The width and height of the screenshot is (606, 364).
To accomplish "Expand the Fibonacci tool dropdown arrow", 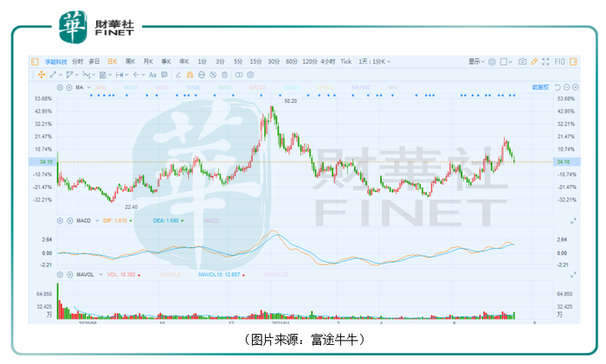I will tap(110, 75).
